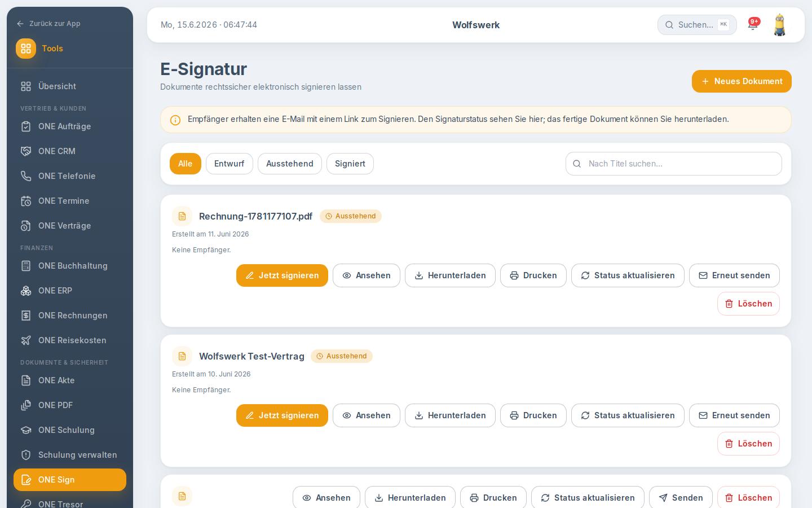
Task: Click Drucken for Rechnung-1781177107.pdf
Action: [x=533, y=275]
